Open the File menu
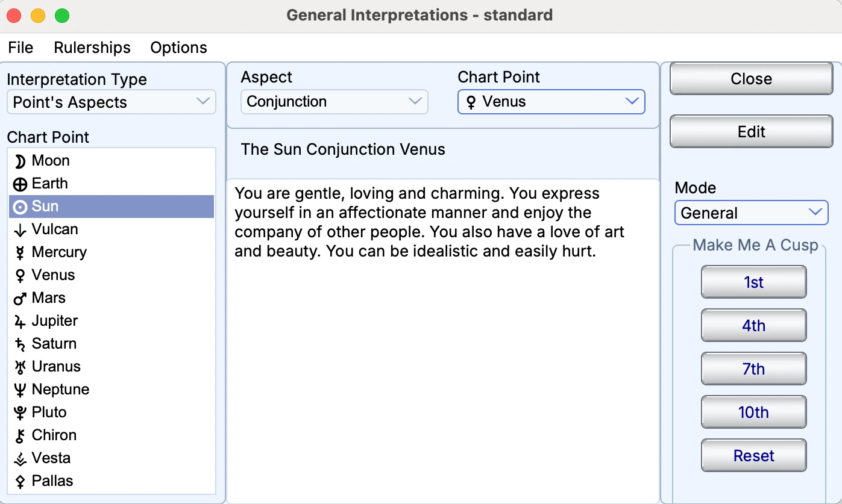 pos(21,48)
